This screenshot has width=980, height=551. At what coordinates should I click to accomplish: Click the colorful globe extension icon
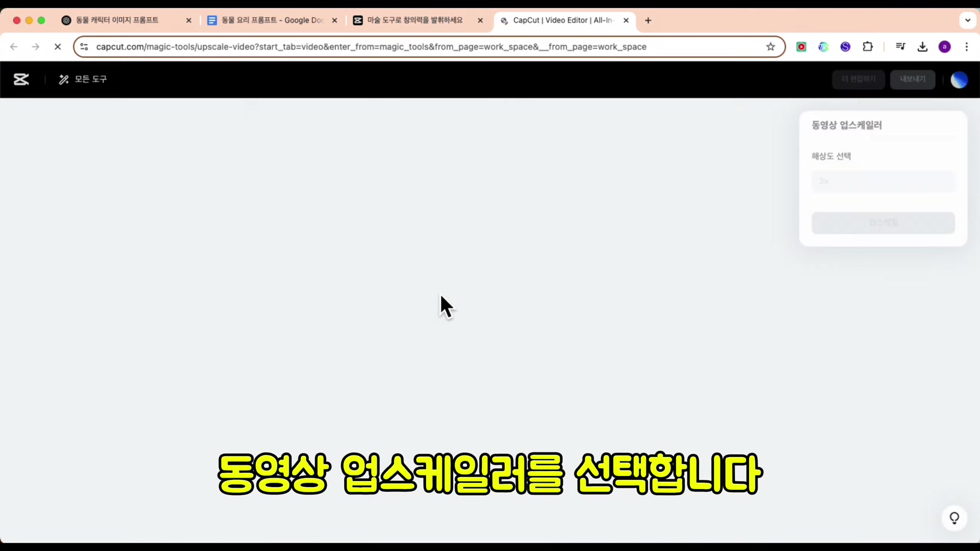pos(823,47)
